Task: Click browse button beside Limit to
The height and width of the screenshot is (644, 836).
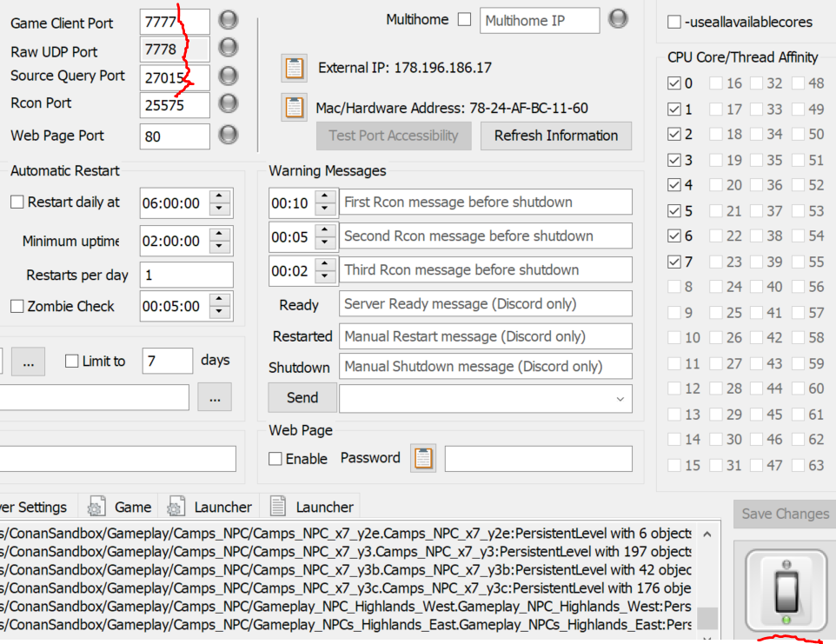Action: tap(29, 362)
